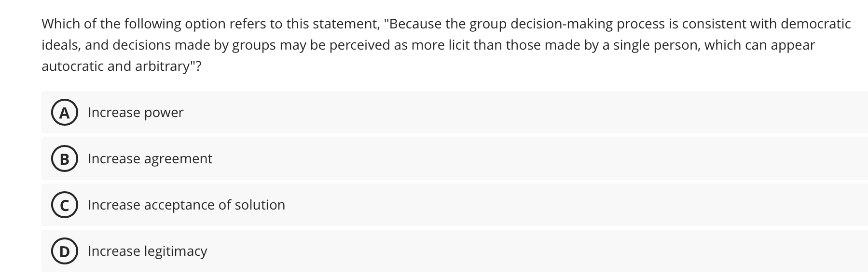Image resolution: width=868 pixels, height=276 pixels.
Task: Select the circled letter D option
Action: (64, 251)
